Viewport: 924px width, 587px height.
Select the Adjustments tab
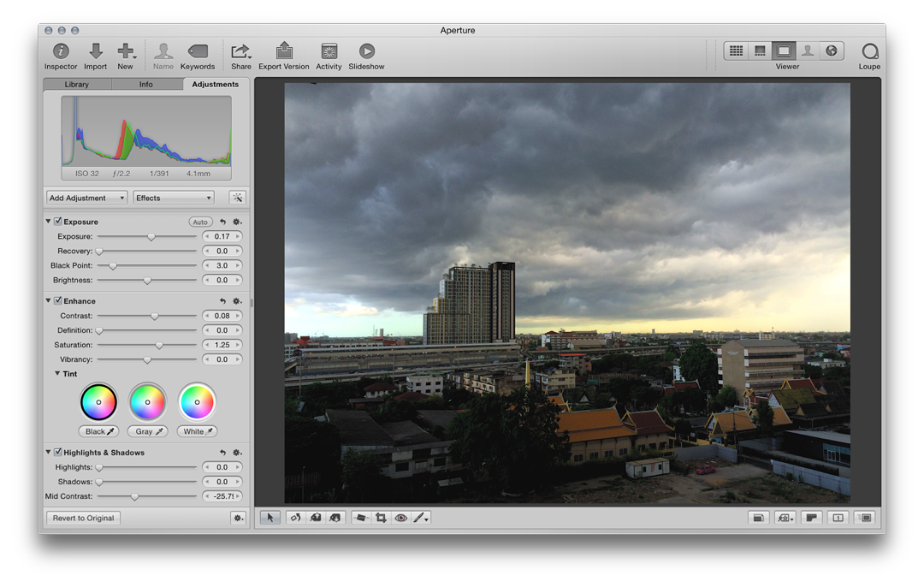click(x=216, y=84)
